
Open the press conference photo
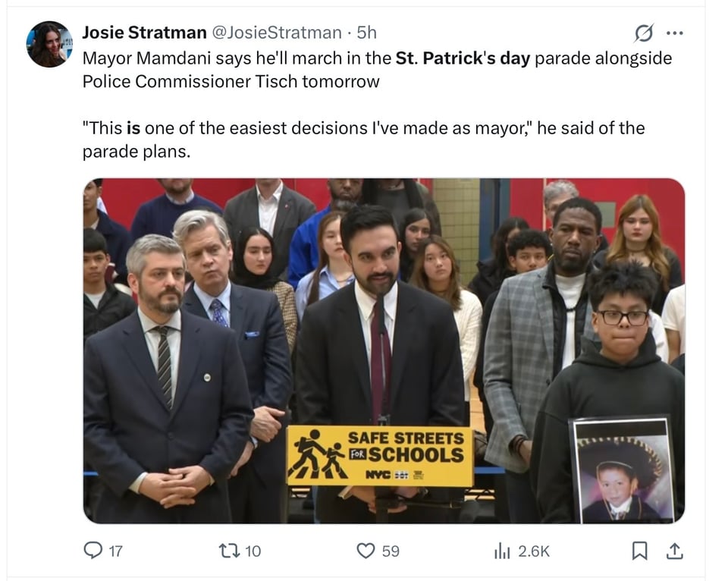pyautogui.click(x=384, y=350)
